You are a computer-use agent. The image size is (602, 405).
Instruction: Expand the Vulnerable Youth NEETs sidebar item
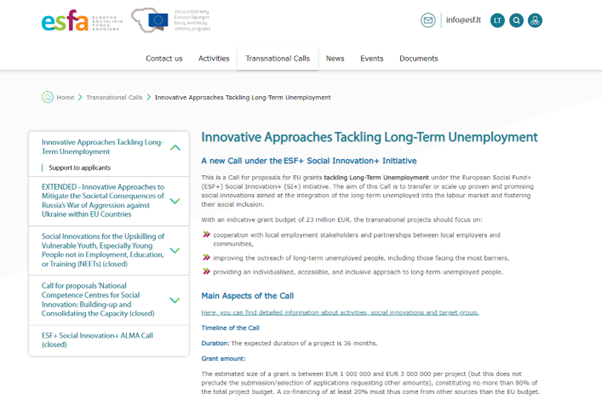point(175,250)
